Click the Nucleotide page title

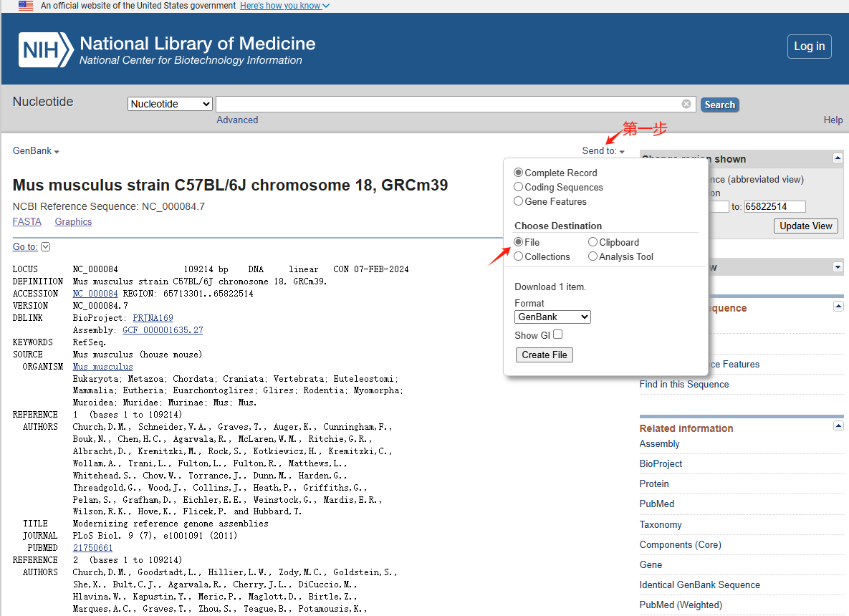(43, 102)
